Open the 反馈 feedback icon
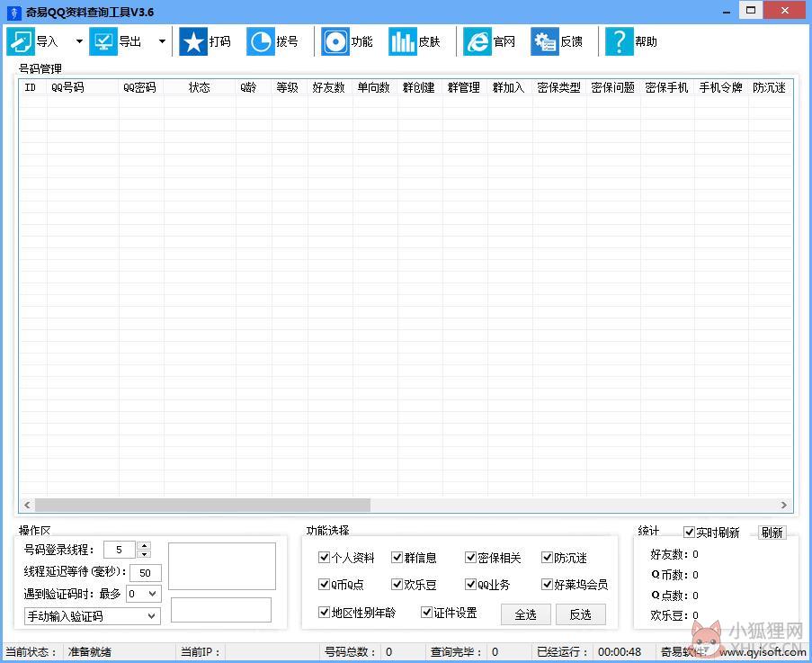This screenshot has height=663, width=812. (545, 41)
